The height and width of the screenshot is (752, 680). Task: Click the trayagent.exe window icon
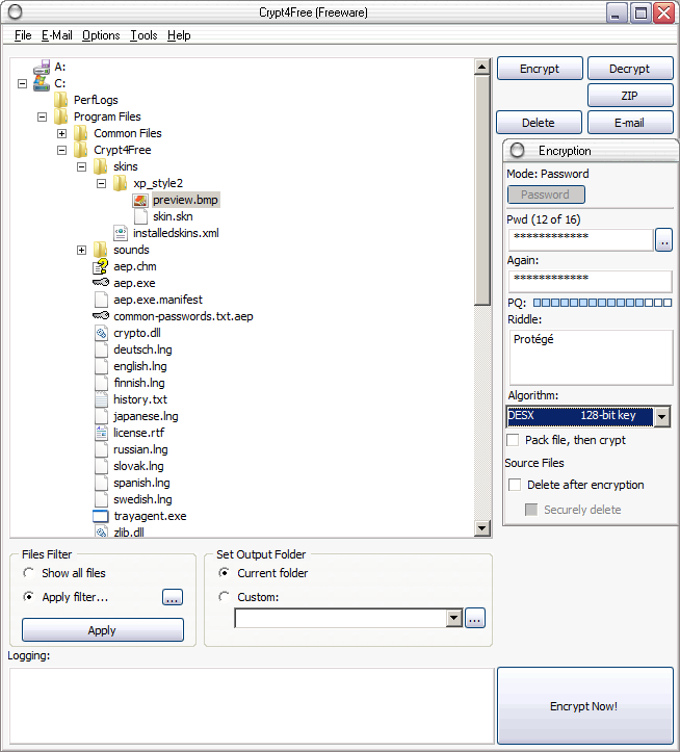point(101,516)
